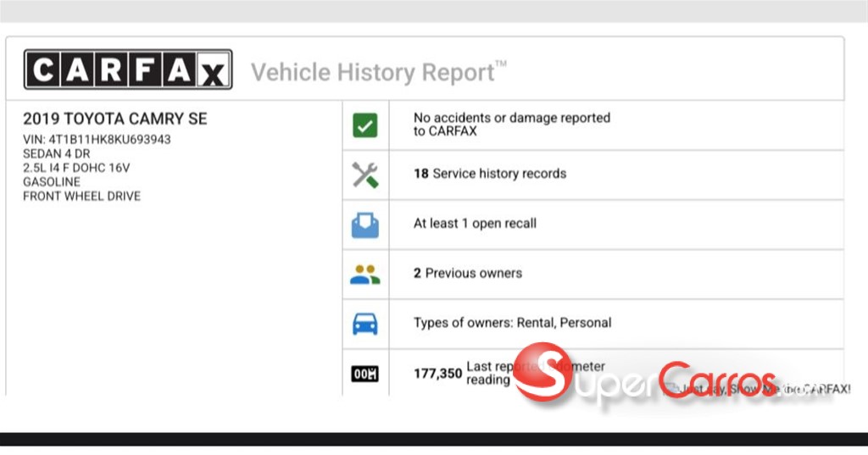Click the blue open recall icon
Image resolution: width=868 pixels, height=455 pixels.
pos(365,225)
